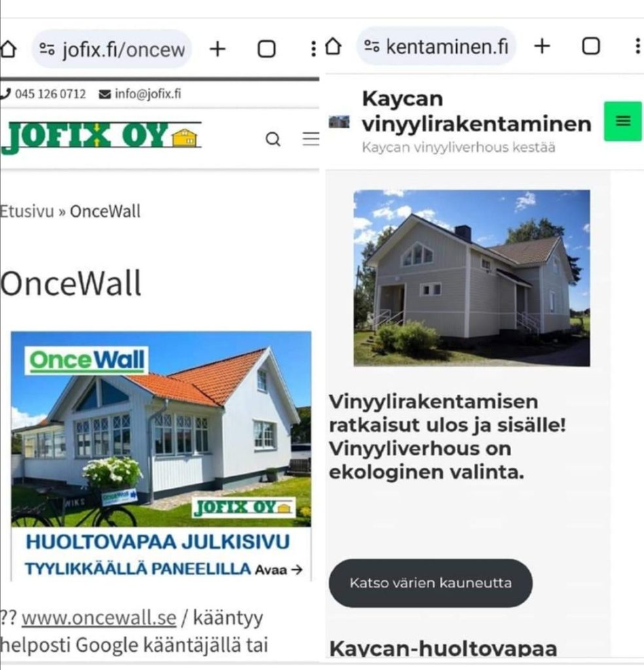644x670 pixels.
Task: Open right browser's three-dot menu
Action: click(637, 46)
